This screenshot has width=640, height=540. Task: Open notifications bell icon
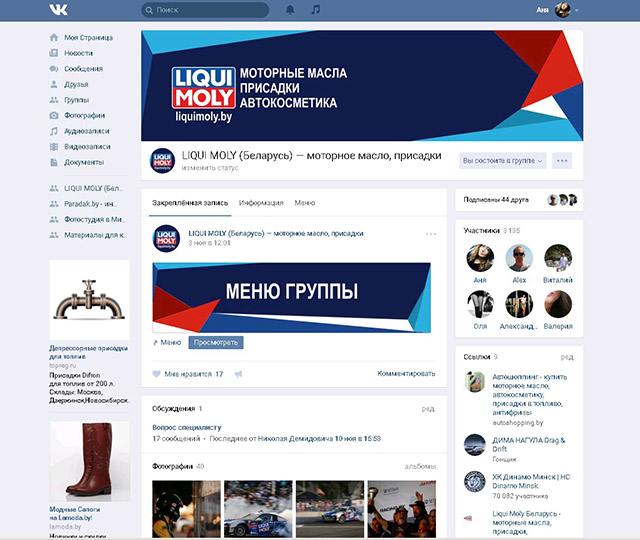coord(290,10)
